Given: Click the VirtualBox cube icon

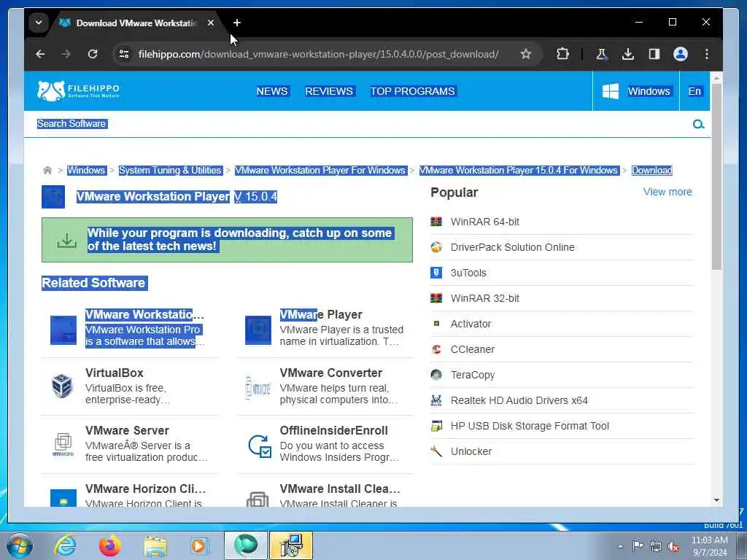Looking at the screenshot, I should (63, 386).
